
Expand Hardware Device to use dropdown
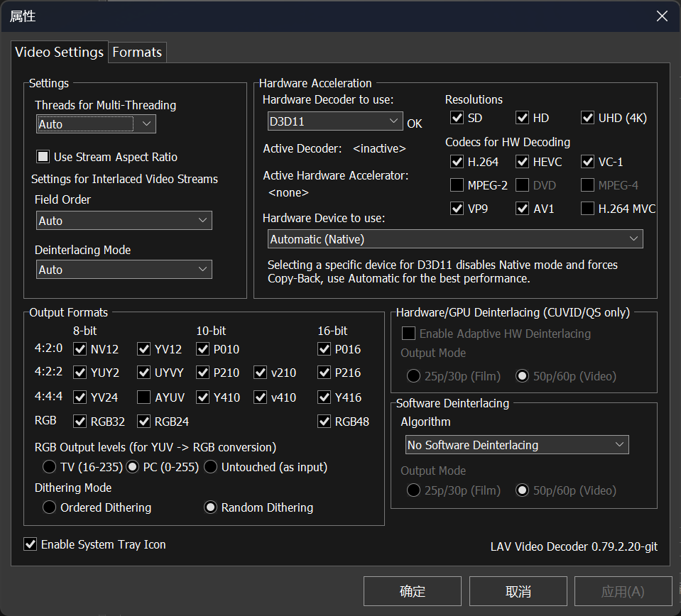[x=455, y=239]
